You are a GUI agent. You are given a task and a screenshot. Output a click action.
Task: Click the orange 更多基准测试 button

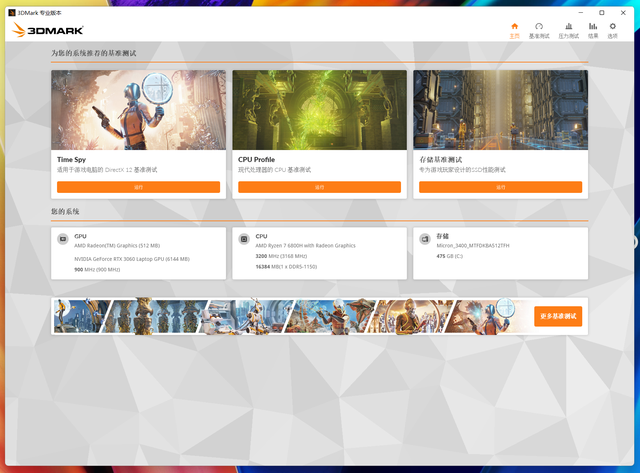coord(558,316)
